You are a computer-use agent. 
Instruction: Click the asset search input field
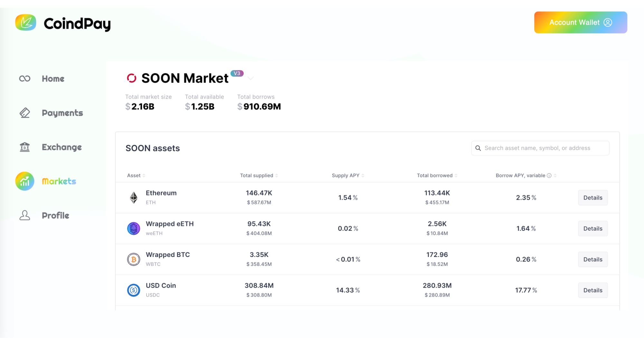coord(540,148)
